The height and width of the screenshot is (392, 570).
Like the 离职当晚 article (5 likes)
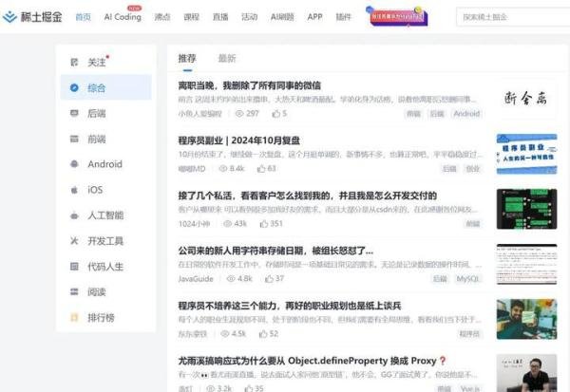pyautogui.click(x=279, y=114)
